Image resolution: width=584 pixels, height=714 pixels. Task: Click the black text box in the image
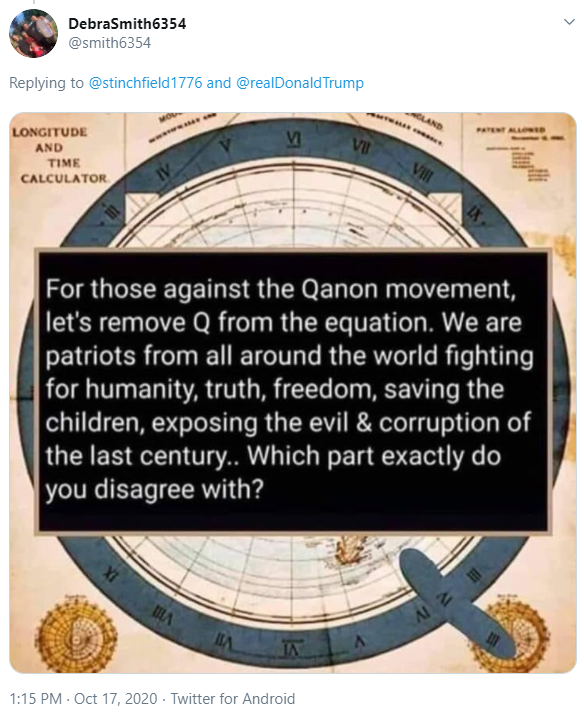pyautogui.click(x=294, y=391)
